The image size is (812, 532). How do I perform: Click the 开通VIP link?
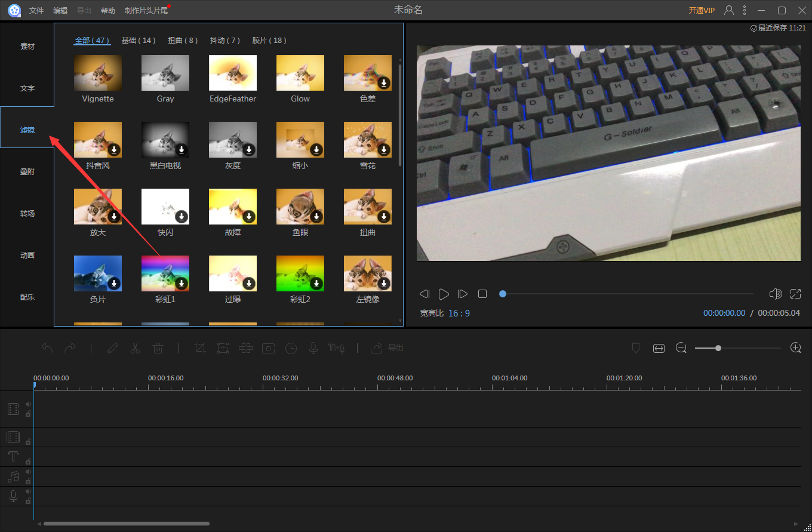pos(702,11)
